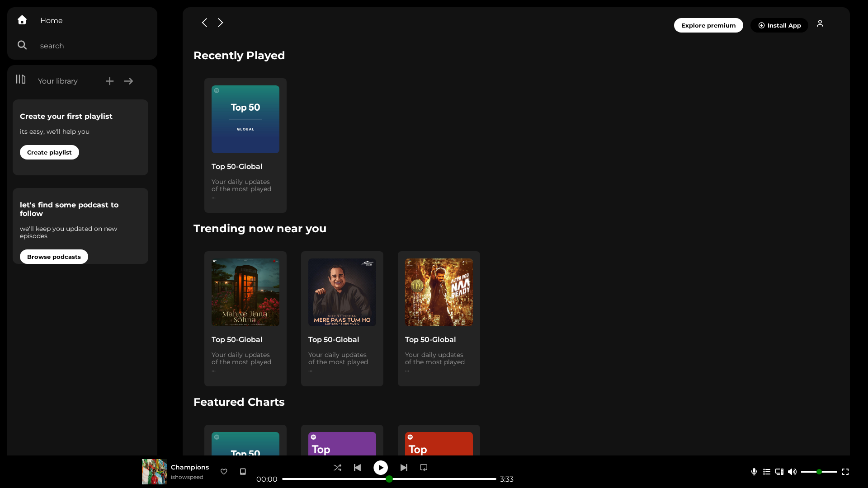
Task: Click Your library label
Action: pyautogui.click(x=58, y=81)
